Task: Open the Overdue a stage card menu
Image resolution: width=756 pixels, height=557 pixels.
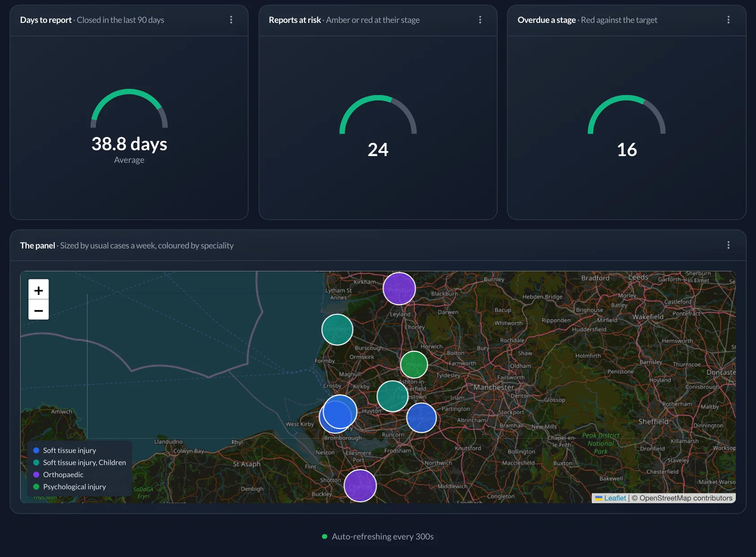Action: tap(728, 20)
